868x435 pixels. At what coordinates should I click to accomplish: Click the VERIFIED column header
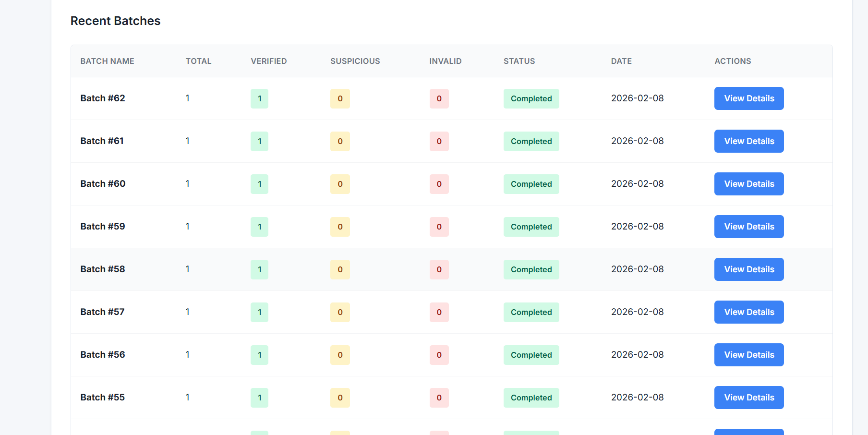(268, 61)
